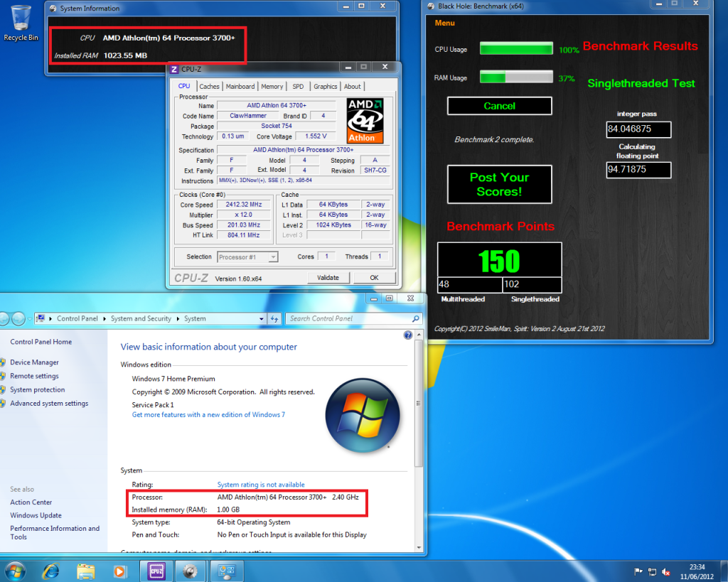Select the CPU tab in CPU-Z
This screenshot has height=582, width=728.
pyautogui.click(x=184, y=86)
